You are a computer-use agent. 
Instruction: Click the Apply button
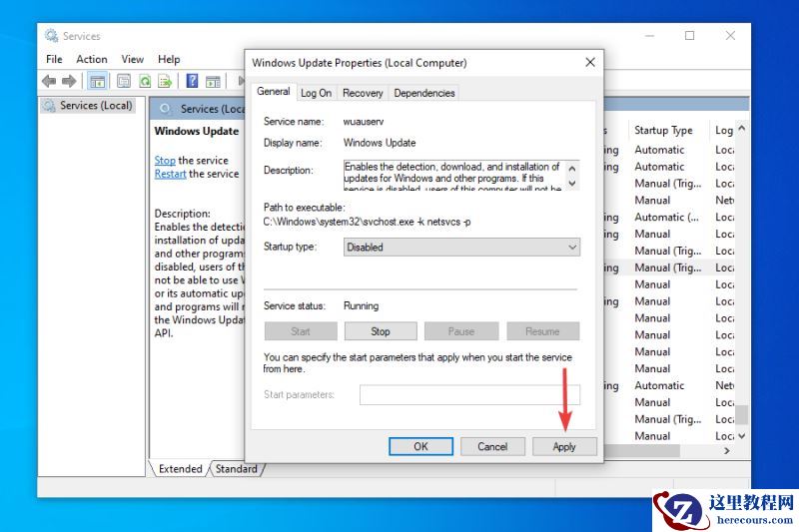click(564, 446)
